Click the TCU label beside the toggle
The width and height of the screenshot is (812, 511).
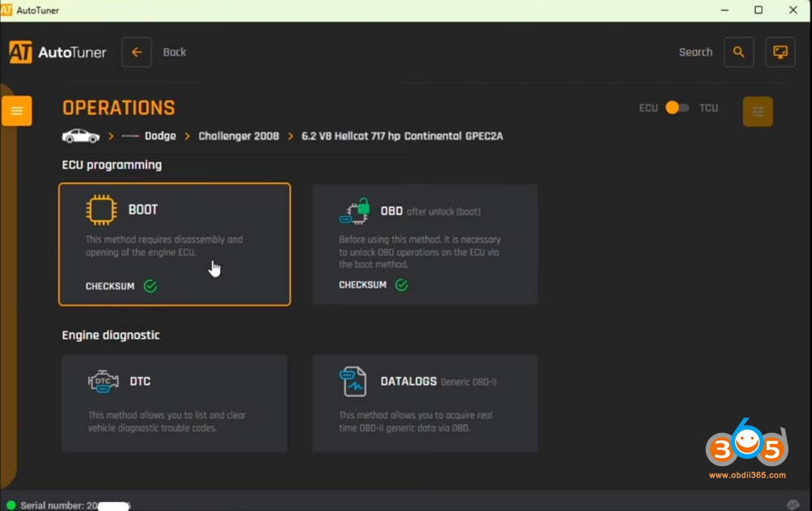pos(708,108)
